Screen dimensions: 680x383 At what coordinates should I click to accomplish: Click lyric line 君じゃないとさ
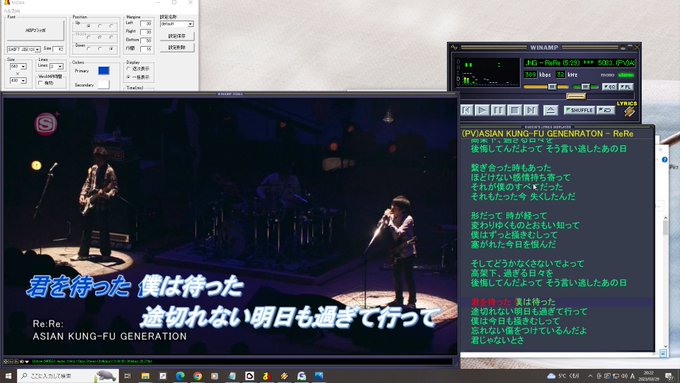497,340
